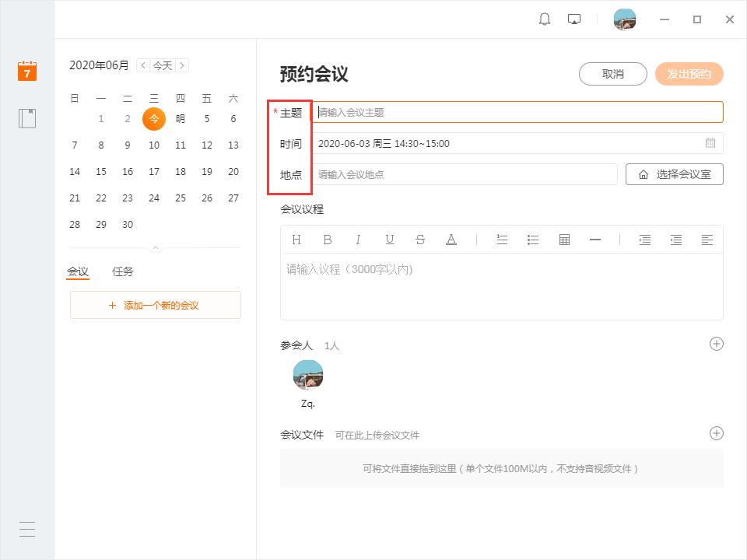Open the font color picker

[451, 240]
